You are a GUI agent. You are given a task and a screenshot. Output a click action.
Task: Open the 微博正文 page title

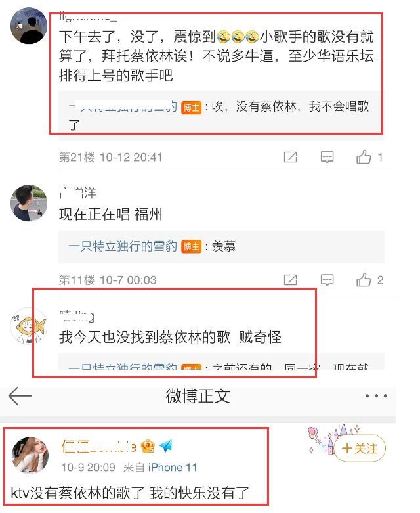[x=198, y=396]
